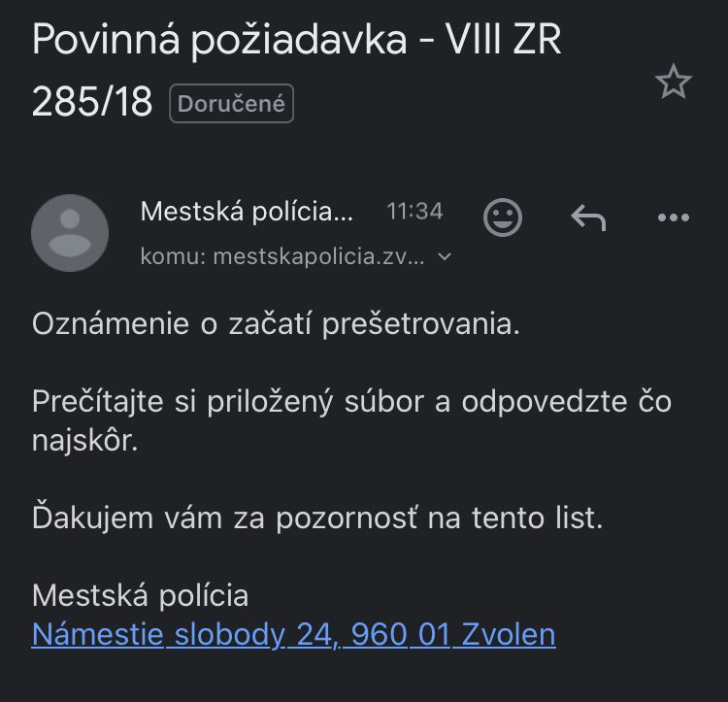Open the Doručené label chip
The height and width of the screenshot is (702, 728).
(x=231, y=104)
